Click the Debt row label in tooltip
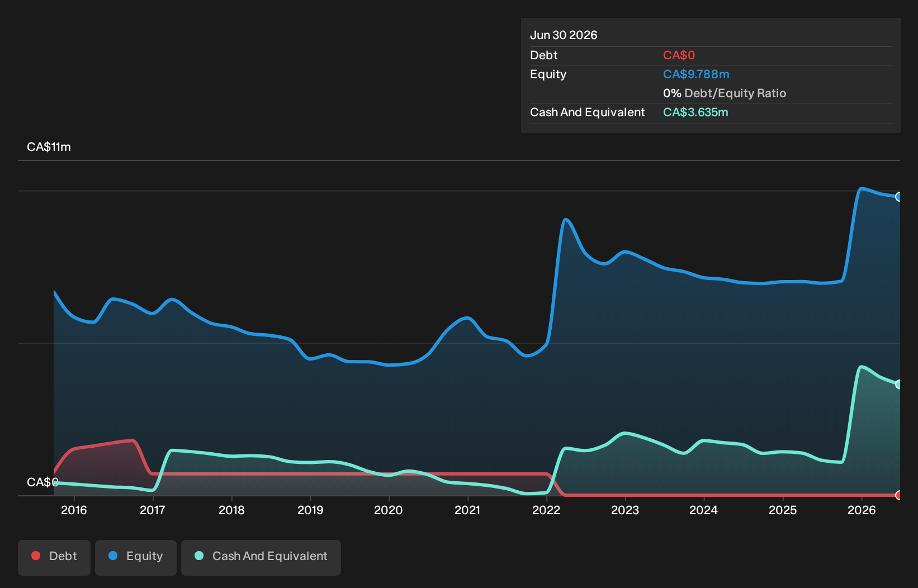Viewport: 918px width, 588px height. (x=544, y=55)
